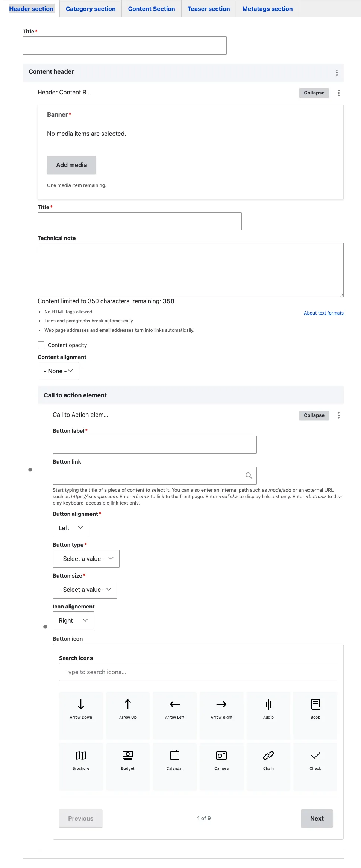Go to Next page of icons

point(317,818)
